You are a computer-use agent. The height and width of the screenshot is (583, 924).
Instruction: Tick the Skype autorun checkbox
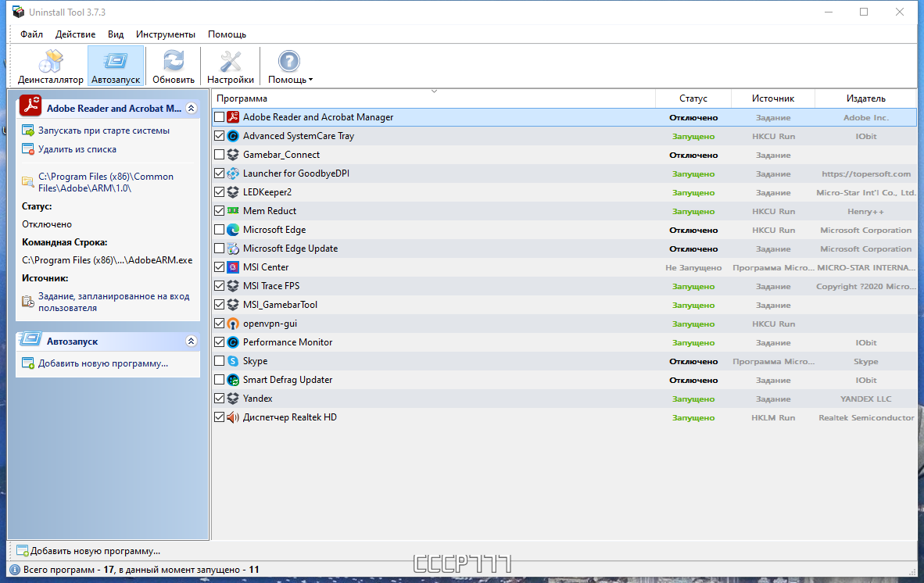pos(219,361)
